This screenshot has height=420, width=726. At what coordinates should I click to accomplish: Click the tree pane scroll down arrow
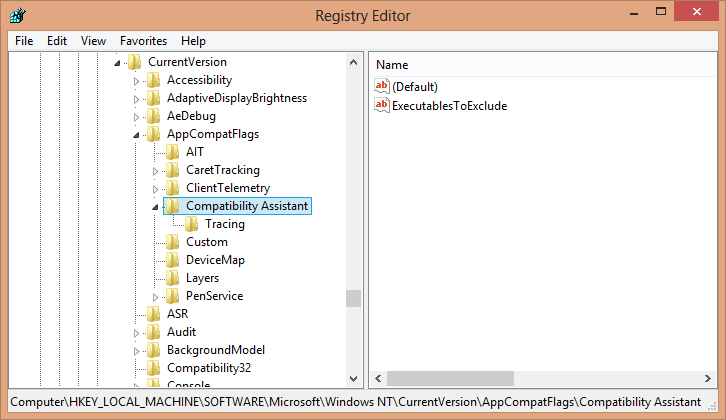pos(353,379)
